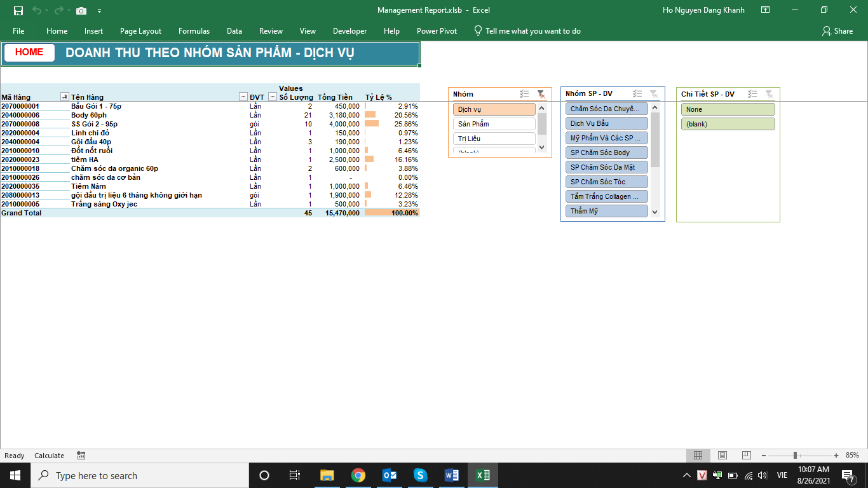This screenshot has height=488, width=868.
Task: Click the zoom out minus button
Action: [764, 456]
